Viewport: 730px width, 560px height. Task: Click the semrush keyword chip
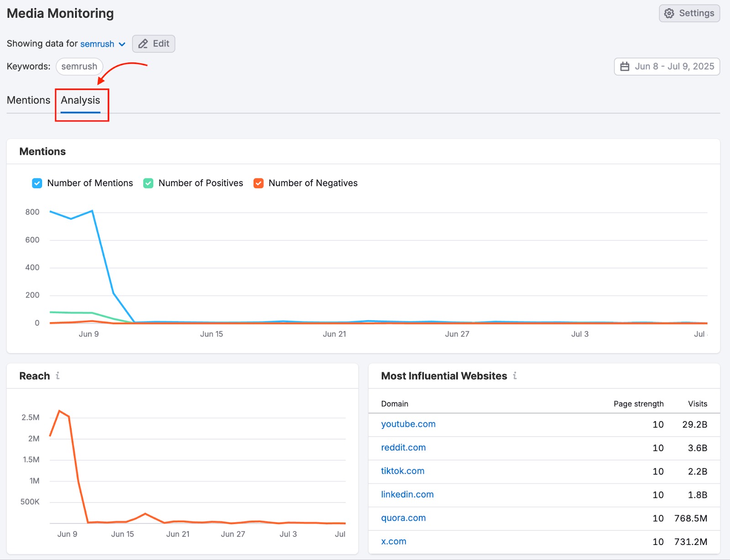point(79,66)
